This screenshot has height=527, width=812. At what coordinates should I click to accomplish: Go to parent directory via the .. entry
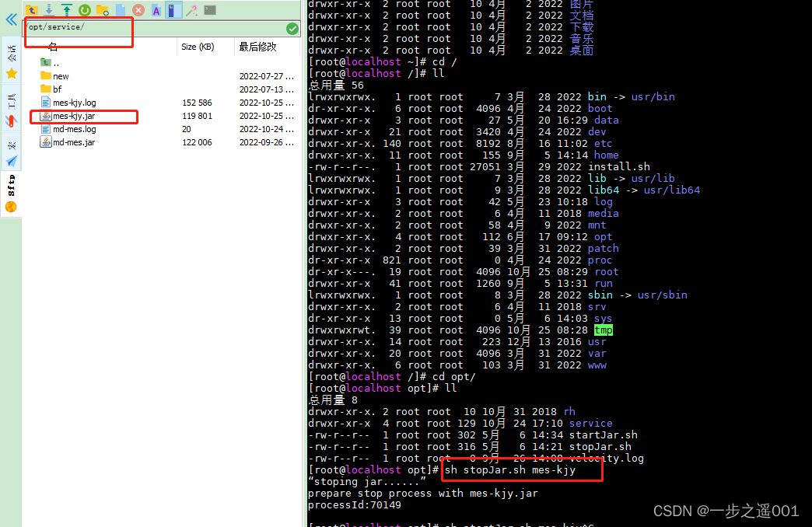coord(54,64)
